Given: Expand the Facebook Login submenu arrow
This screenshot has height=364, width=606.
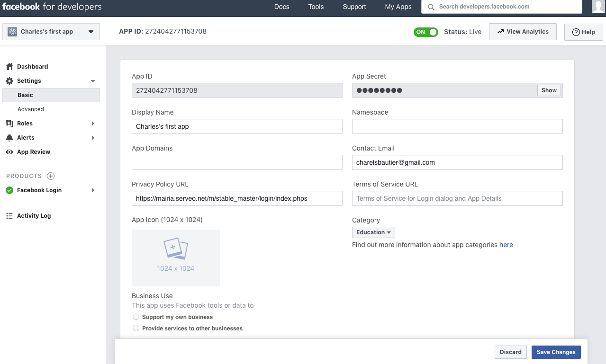Looking at the screenshot, I should 93,190.
